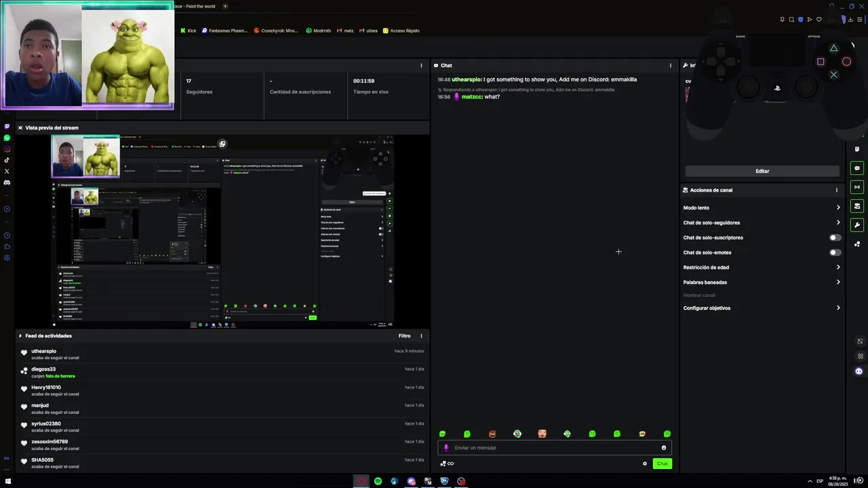The image size is (868, 488).
Task: Toggle Chat de solo-suscriptores switch
Action: pyautogui.click(x=835, y=238)
